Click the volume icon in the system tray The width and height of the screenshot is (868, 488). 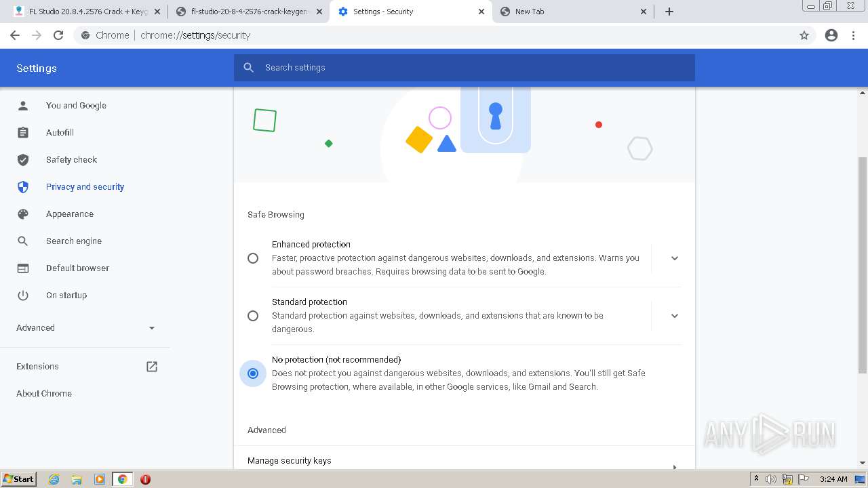pyautogui.click(x=771, y=479)
